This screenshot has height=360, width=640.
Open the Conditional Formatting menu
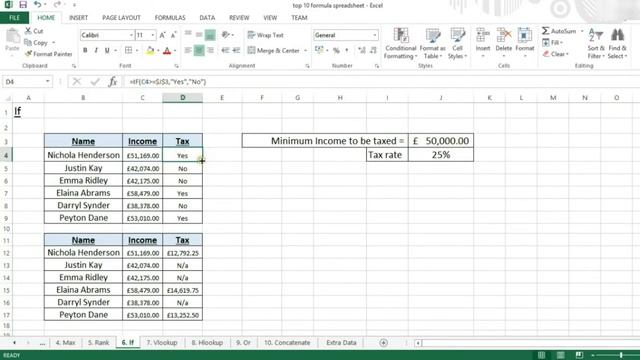pyautogui.click(x=400, y=43)
